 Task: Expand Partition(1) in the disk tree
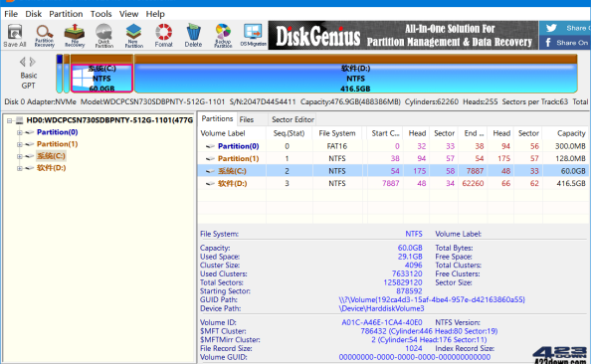click(x=19, y=144)
